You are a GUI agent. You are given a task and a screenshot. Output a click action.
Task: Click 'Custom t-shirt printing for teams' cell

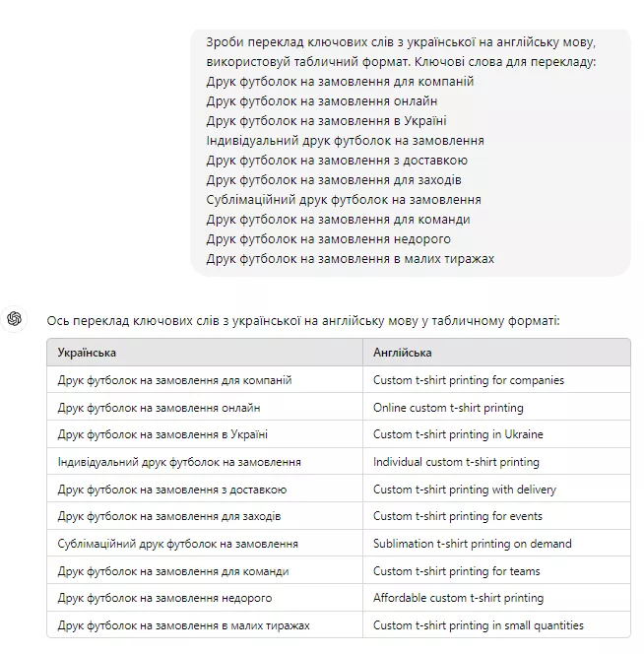point(457,571)
